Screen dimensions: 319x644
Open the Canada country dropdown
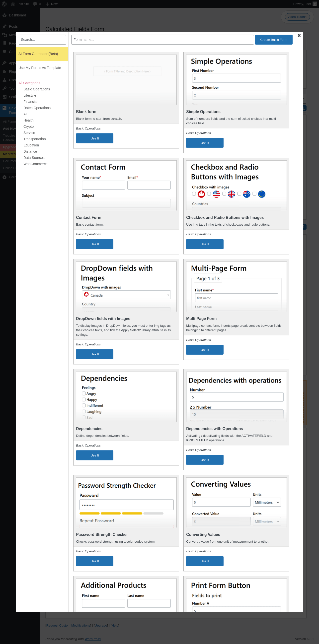126,295
